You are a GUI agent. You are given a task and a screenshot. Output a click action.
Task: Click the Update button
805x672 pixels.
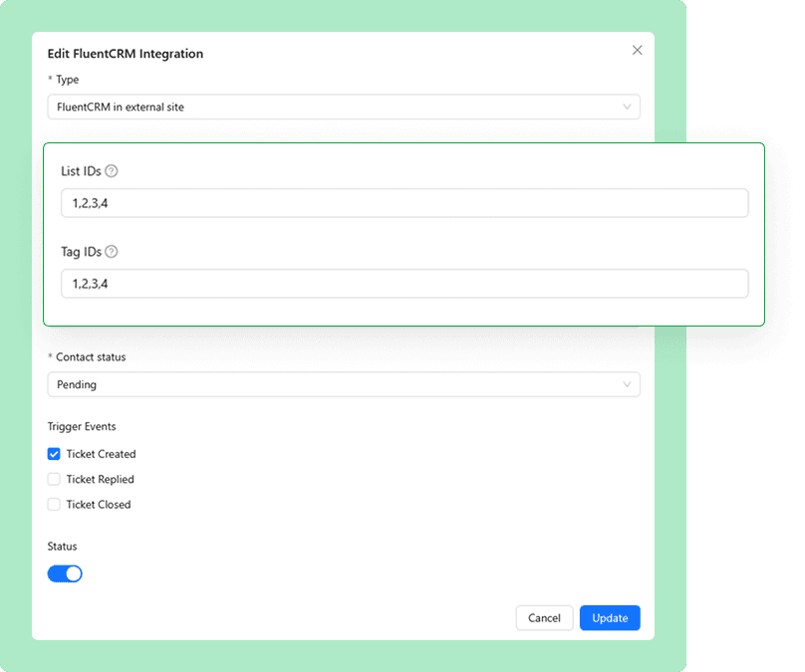(x=610, y=618)
